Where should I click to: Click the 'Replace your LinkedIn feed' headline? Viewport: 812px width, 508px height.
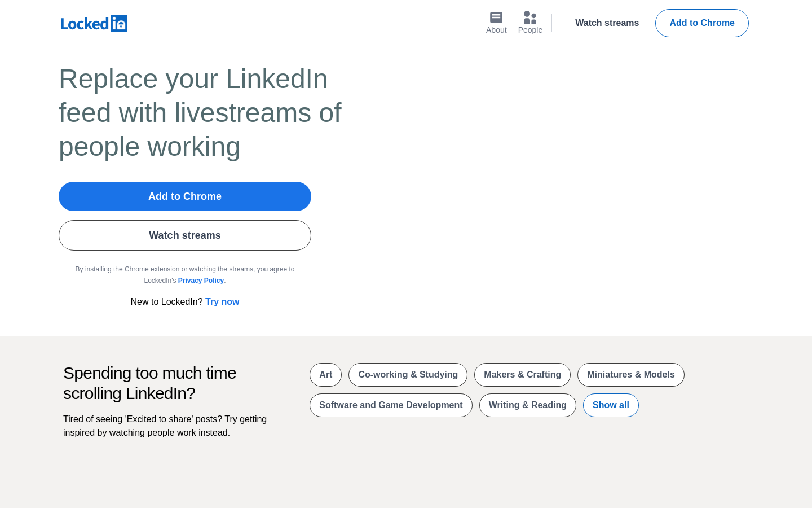point(200,113)
